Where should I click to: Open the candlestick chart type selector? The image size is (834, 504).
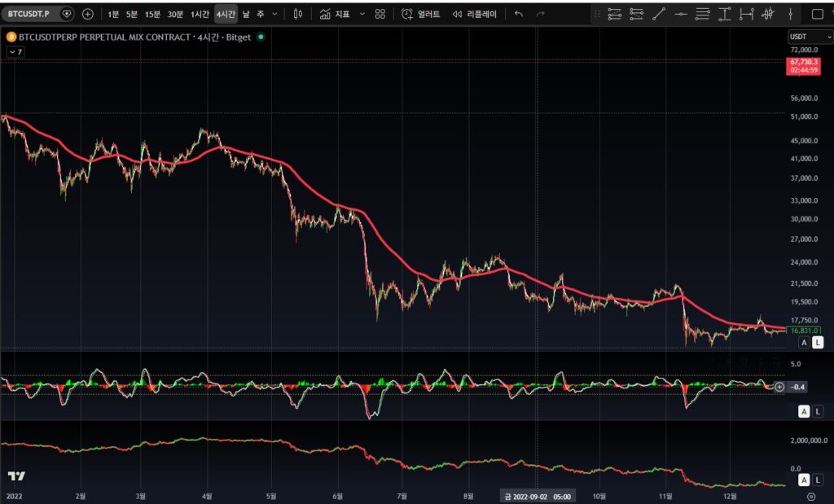pos(298,14)
